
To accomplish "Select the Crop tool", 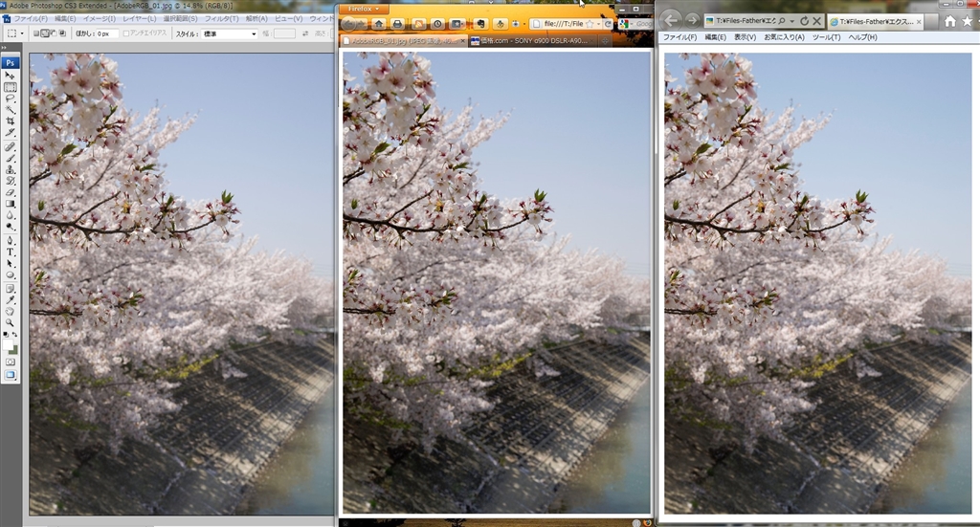I will pyautogui.click(x=10, y=121).
